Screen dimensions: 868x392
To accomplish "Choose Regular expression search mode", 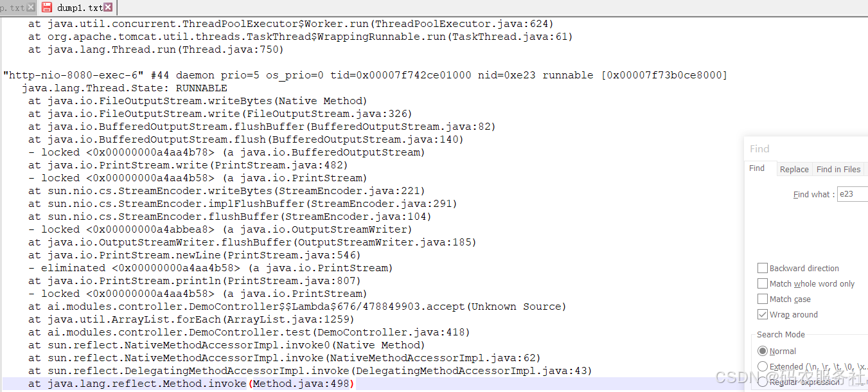I will pos(763,382).
